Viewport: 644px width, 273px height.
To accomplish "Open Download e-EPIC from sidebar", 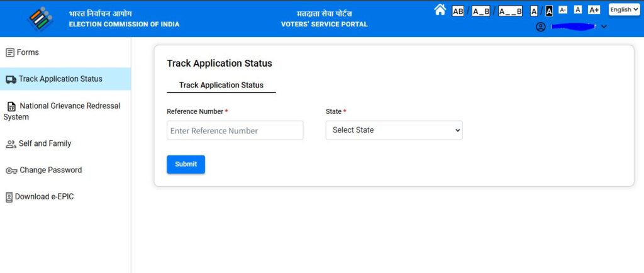I will coord(65,197).
